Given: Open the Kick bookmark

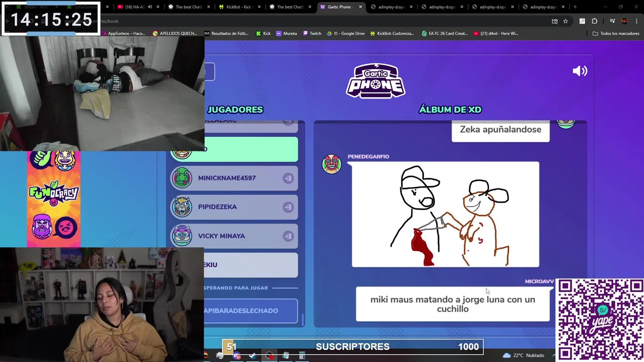Looking at the screenshot, I should pyautogui.click(x=263, y=33).
